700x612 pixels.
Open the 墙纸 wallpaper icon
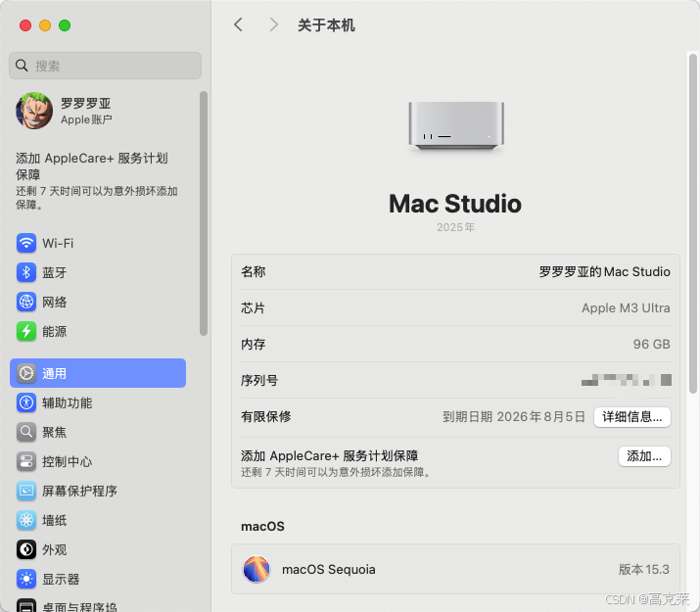tap(26, 521)
